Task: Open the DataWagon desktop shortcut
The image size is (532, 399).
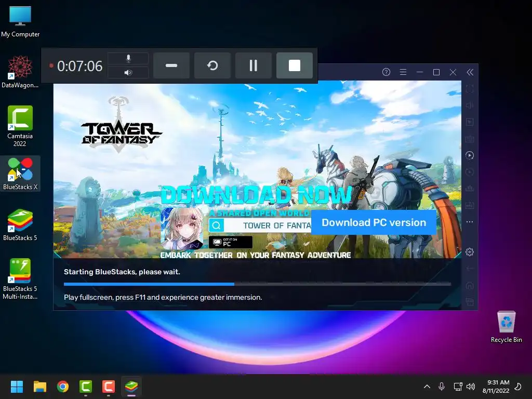Action: pyautogui.click(x=20, y=72)
